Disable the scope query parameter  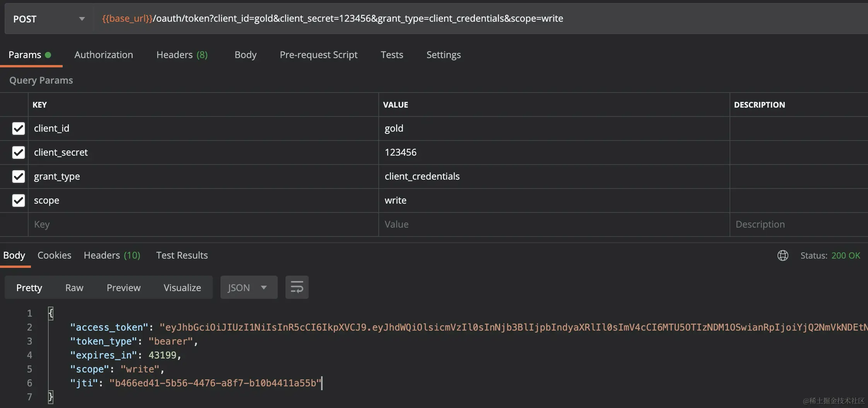(18, 200)
